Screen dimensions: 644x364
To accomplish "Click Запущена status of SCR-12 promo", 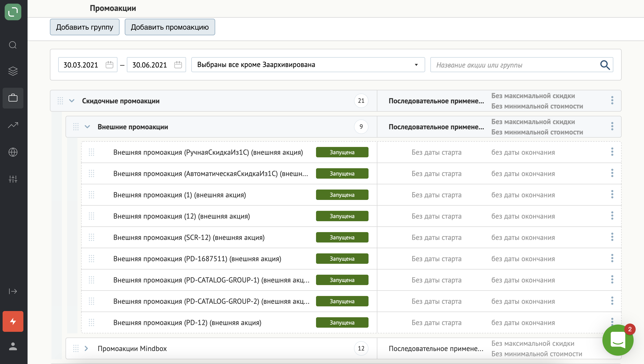I will click(342, 237).
